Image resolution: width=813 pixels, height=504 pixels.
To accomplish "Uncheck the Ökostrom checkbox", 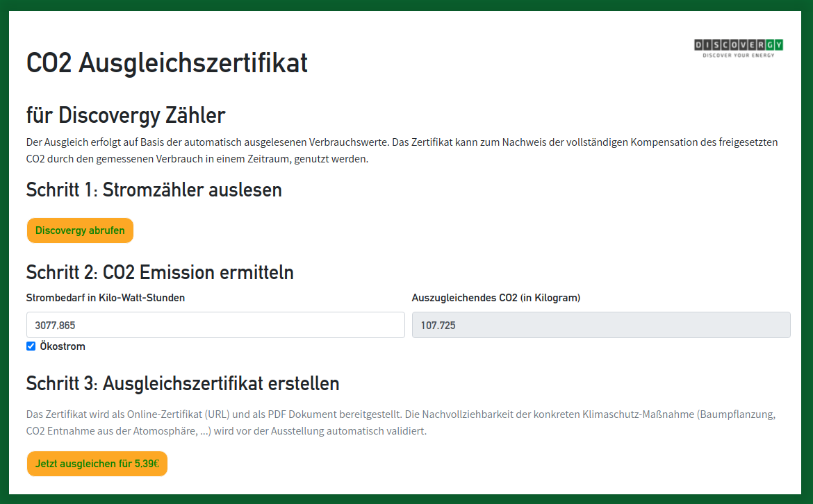I will (31, 346).
